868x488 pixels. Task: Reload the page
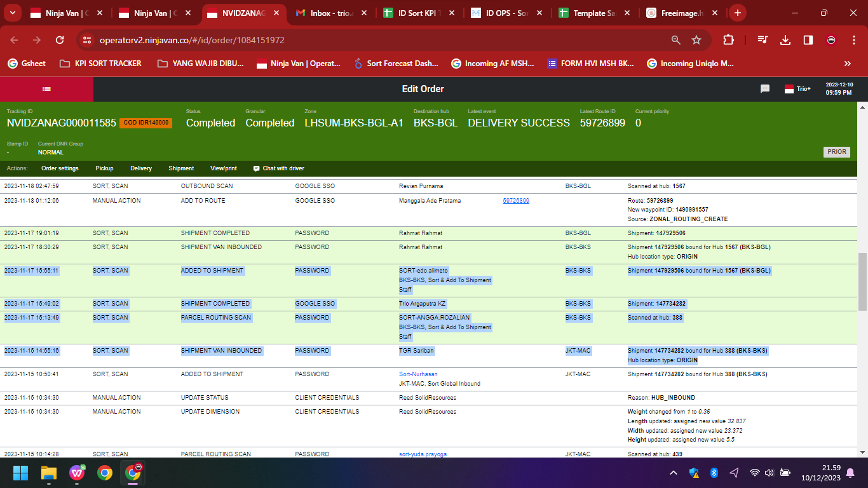tap(60, 40)
